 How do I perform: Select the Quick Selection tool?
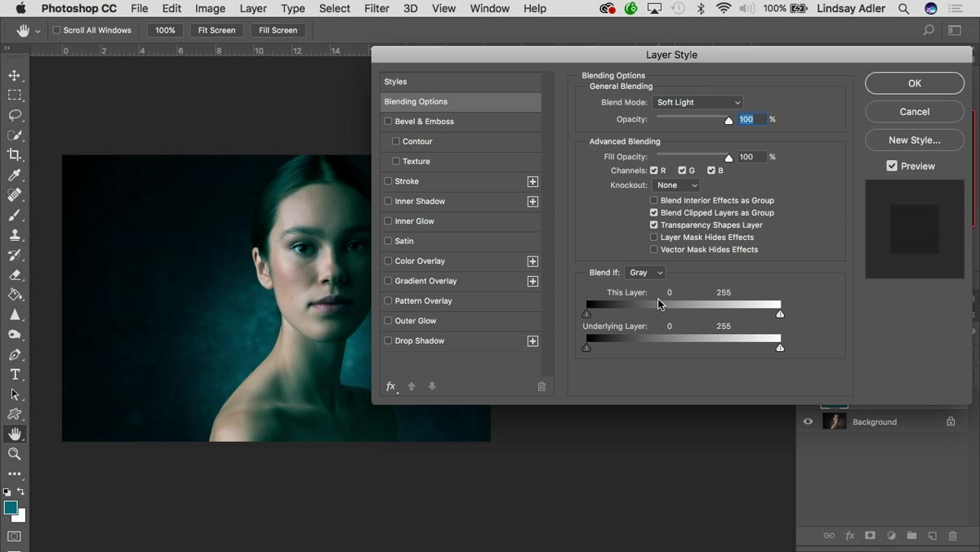(x=15, y=136)
